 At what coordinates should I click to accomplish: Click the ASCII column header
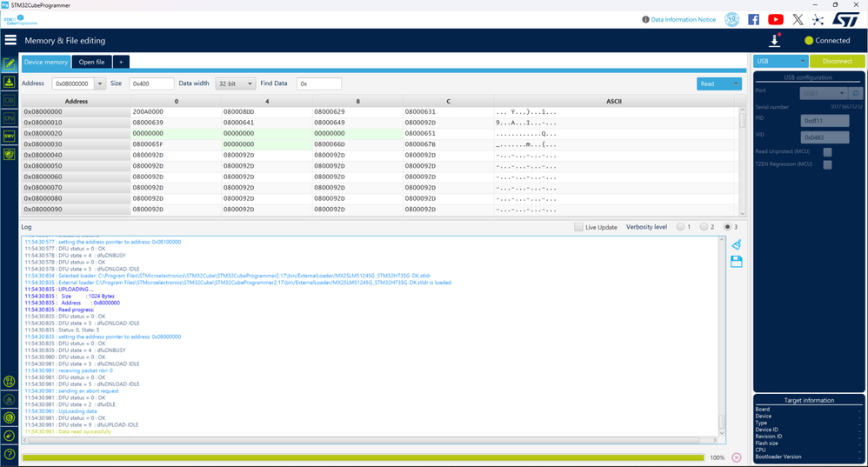[614, 101]
